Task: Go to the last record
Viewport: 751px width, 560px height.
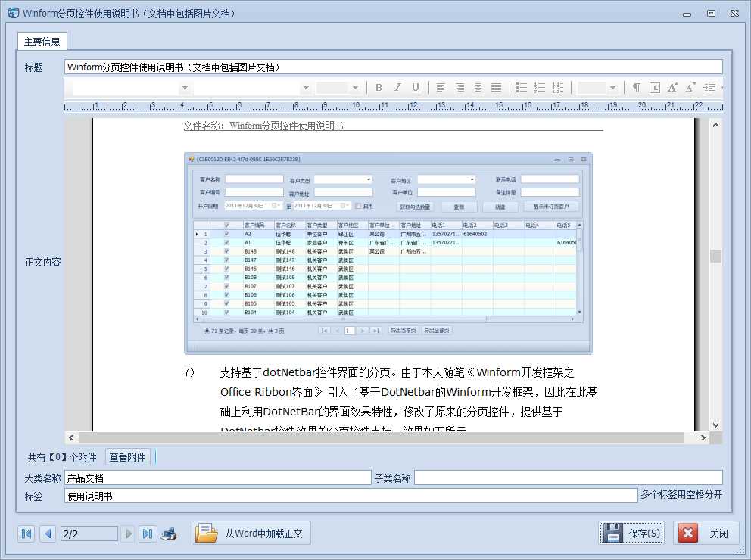Action: [x=148, y=534]
